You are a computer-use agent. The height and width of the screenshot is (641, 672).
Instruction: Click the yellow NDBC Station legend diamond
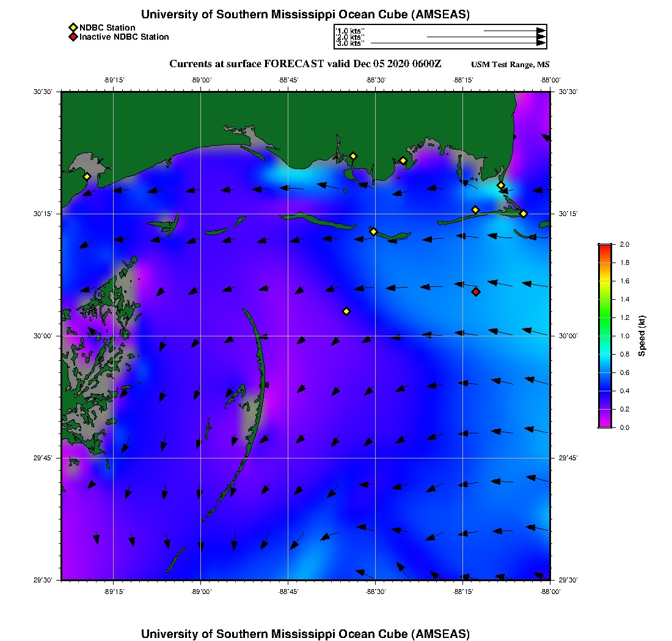tap(73, 27)
